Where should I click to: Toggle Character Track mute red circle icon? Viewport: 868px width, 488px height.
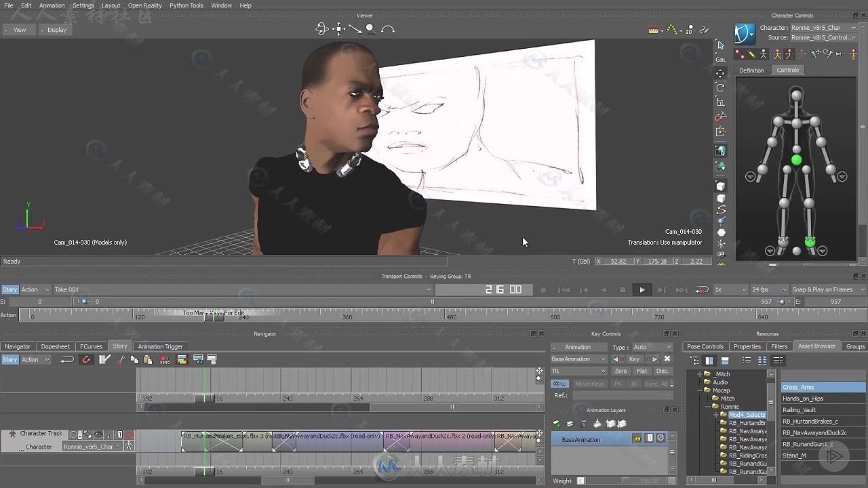(129, 434)
